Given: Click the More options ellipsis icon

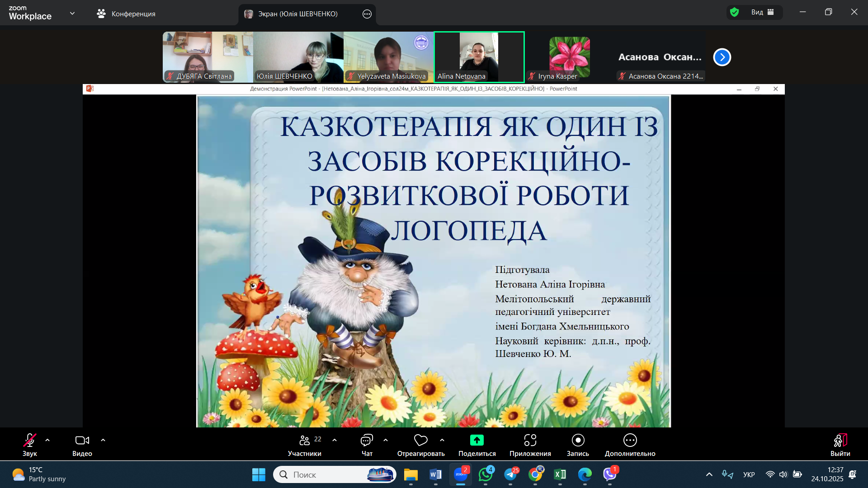Looking at the screenshot, I should point(630,440).
